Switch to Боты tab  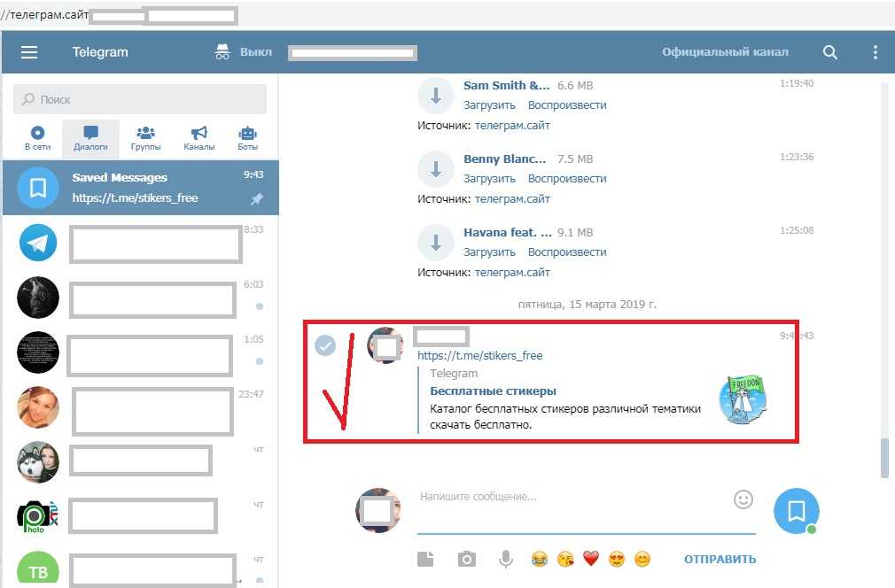click(248, 139)
